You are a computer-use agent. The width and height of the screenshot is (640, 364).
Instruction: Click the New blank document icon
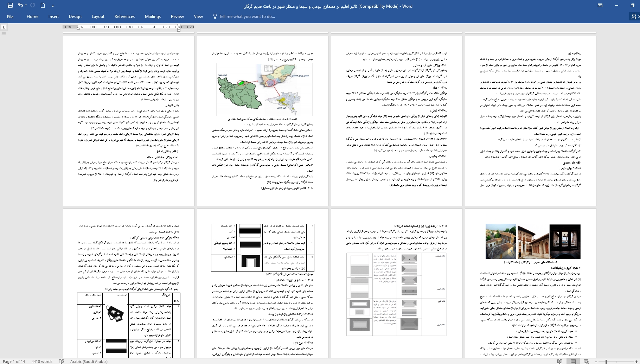[x=43, y=5]
